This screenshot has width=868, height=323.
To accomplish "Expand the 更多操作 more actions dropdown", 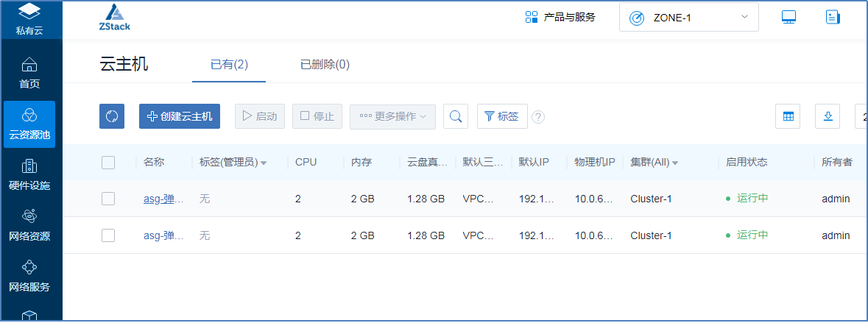I will (x=393, y=116).
